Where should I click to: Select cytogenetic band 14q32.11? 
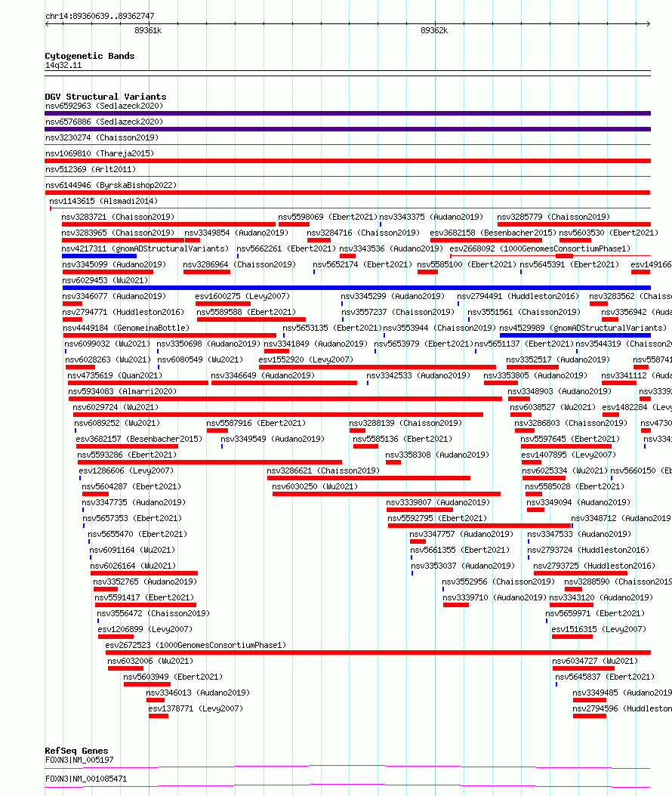point(63,65)
